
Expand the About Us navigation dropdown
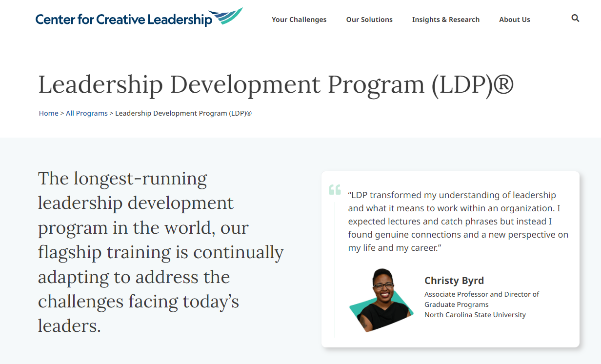coord(514,20)
